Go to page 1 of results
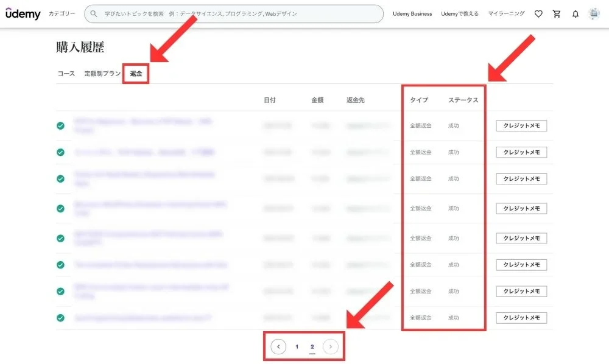The image size is (609, 364). point(297,347)
